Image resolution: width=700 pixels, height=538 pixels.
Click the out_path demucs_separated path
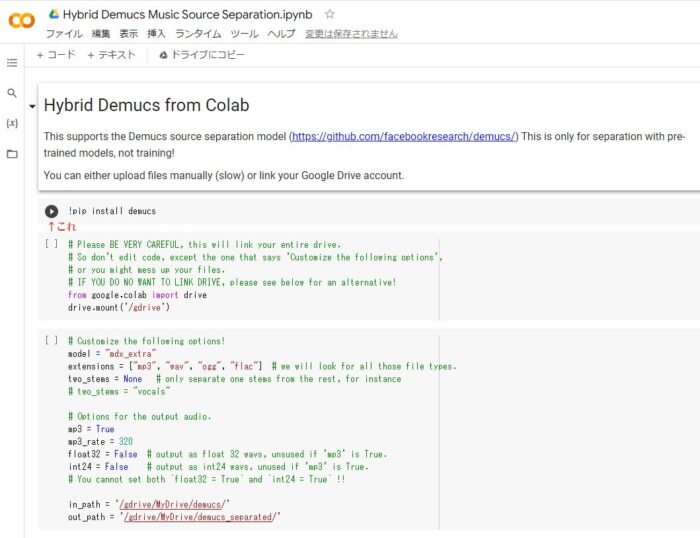coord(200,517)
